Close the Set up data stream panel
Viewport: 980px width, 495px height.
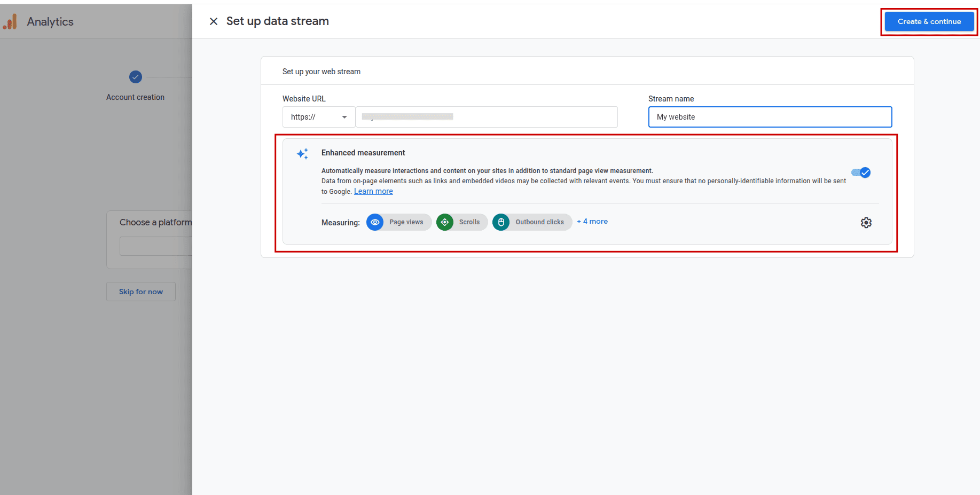tap(214, 21)
